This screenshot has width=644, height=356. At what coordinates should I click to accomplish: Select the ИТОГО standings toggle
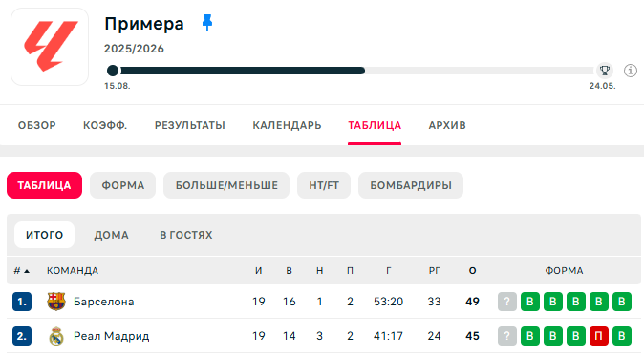(x=44, y=235)
